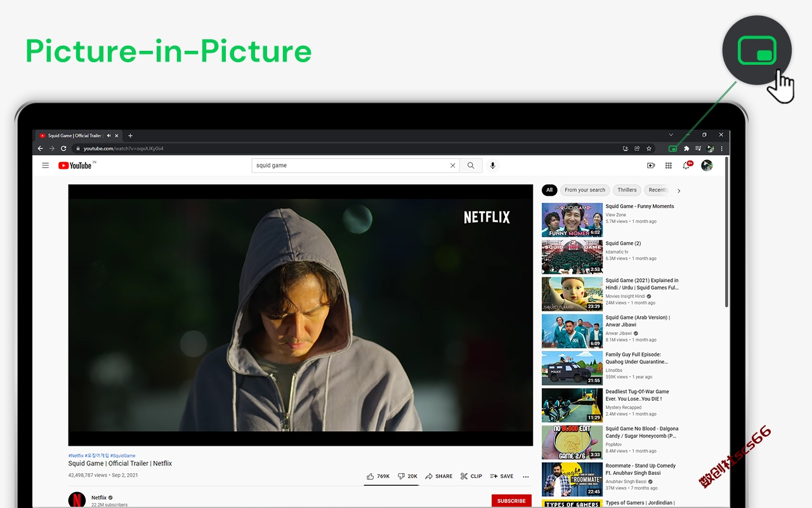Open Squid Game (2) video thumbnail
Viewport: 812px width, 508px height.
click(x=572, y=257)
